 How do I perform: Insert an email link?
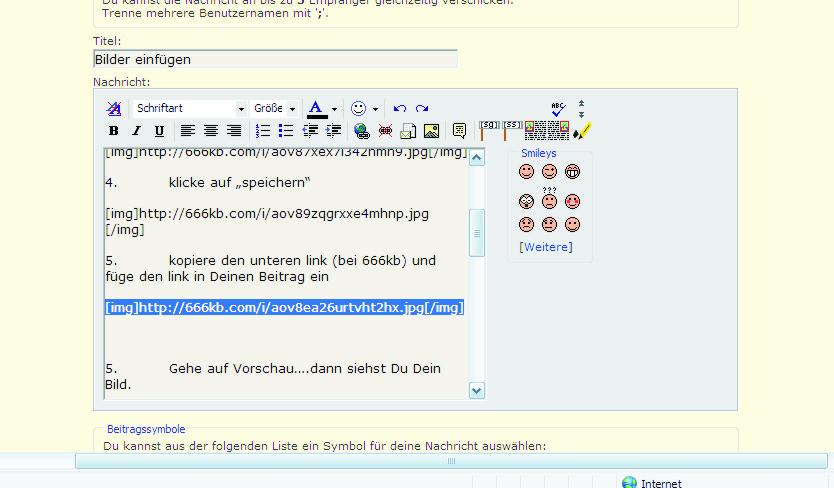coord(408,131)
